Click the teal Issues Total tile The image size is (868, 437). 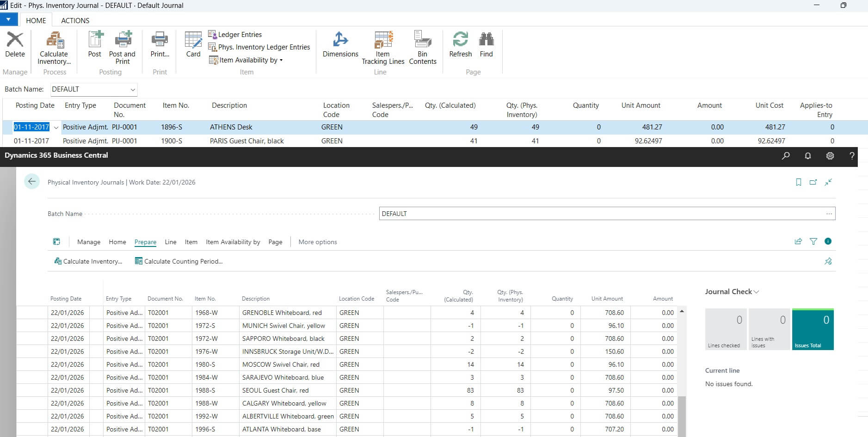click(813, 329)
